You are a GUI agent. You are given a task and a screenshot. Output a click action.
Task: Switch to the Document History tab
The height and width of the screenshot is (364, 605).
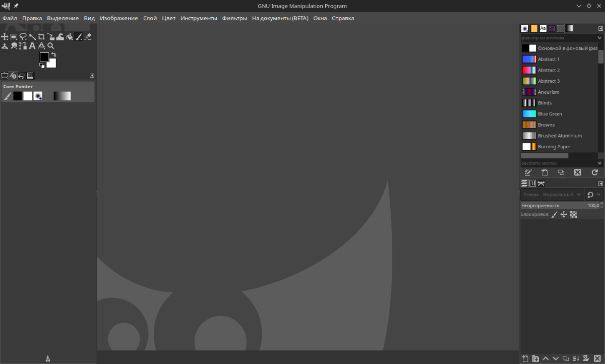pos(552,28)
